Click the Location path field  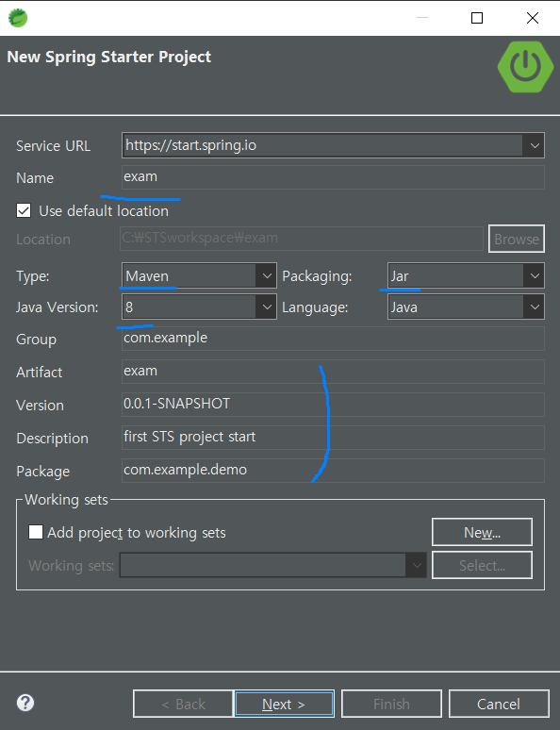point(302,239)
